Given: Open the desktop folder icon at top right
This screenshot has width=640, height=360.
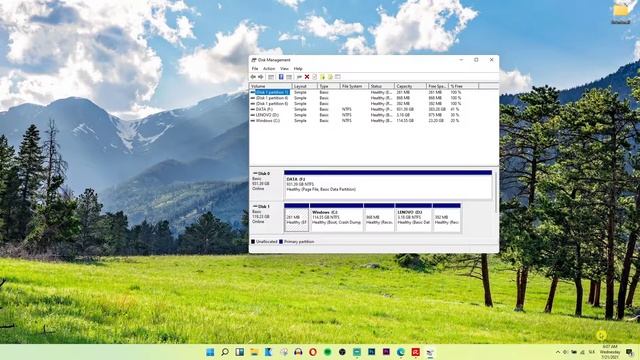Looking at the screenshot, I should click(x=621, y=12).
